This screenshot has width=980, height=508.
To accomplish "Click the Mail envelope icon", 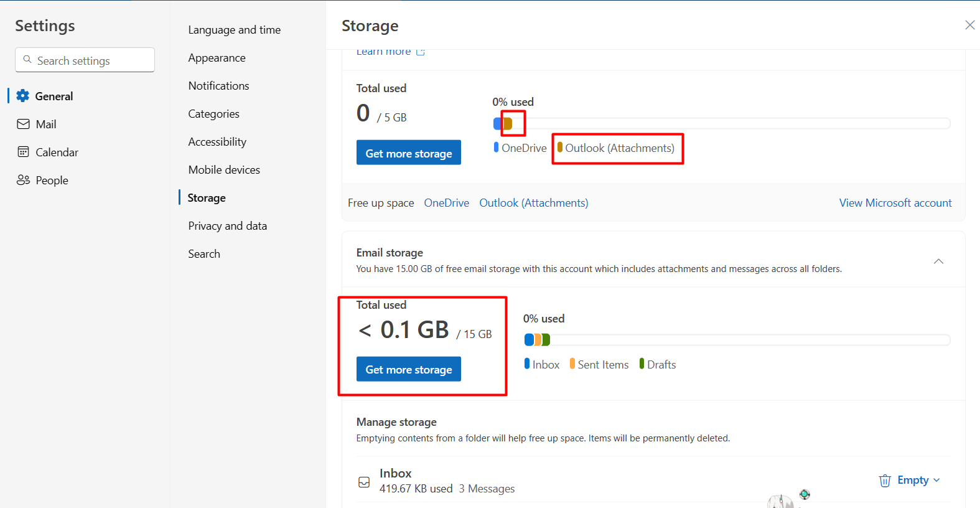I will pos(23,124).
